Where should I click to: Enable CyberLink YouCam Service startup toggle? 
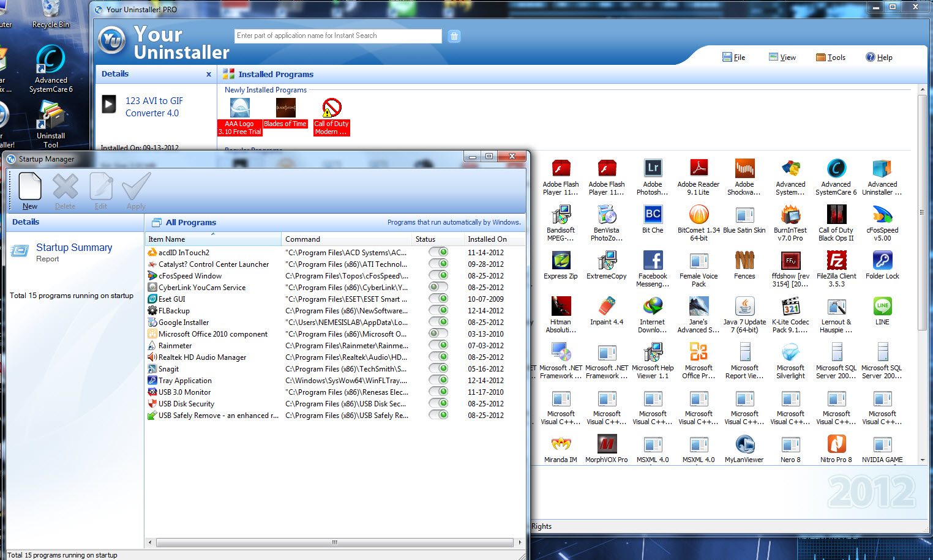438,287
